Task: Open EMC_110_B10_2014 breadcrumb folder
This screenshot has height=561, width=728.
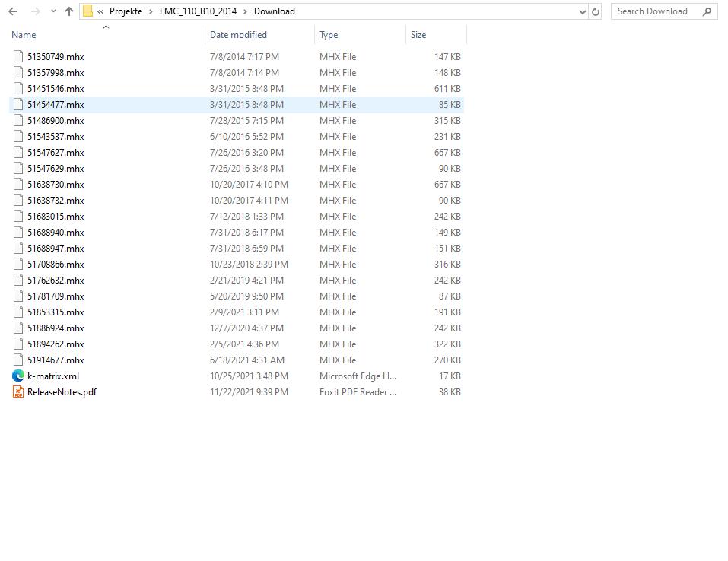Action: (x=199, y=11)
